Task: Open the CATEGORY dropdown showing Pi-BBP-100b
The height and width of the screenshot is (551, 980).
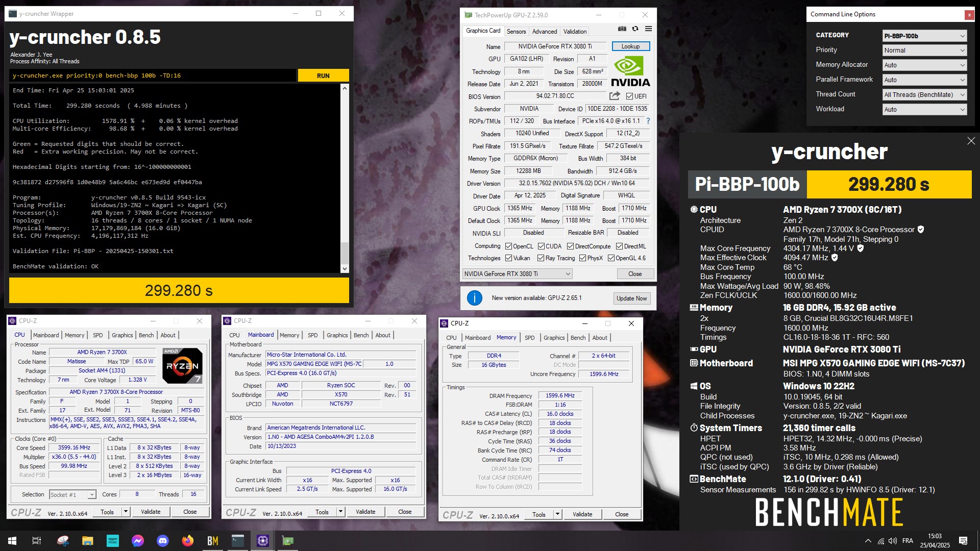Action: (x=924, y=36)
